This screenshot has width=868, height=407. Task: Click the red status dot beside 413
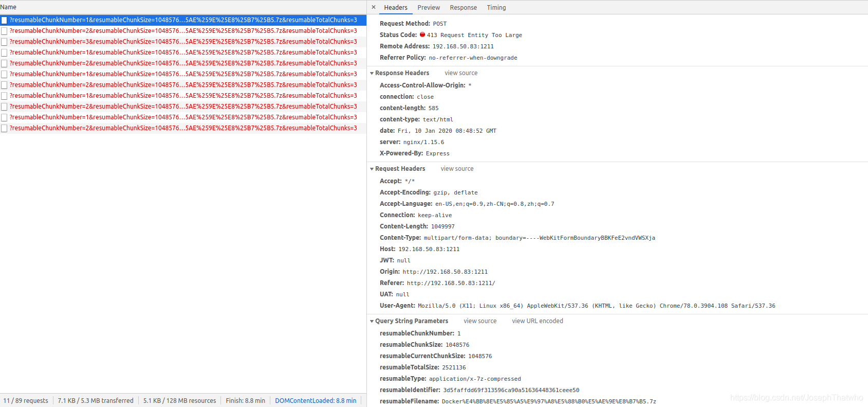coord(422,35)
